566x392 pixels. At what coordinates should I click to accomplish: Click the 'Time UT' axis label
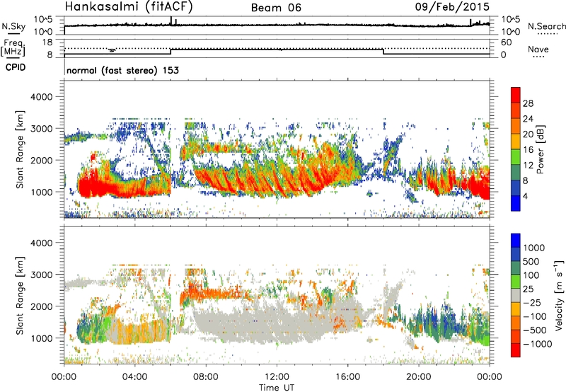[x=277, y=388]
